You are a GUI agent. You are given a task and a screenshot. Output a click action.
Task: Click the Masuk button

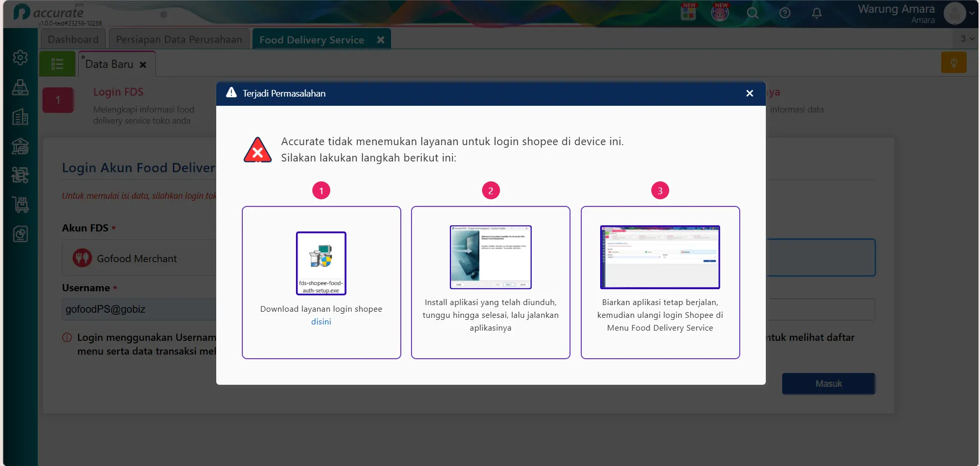828,384
